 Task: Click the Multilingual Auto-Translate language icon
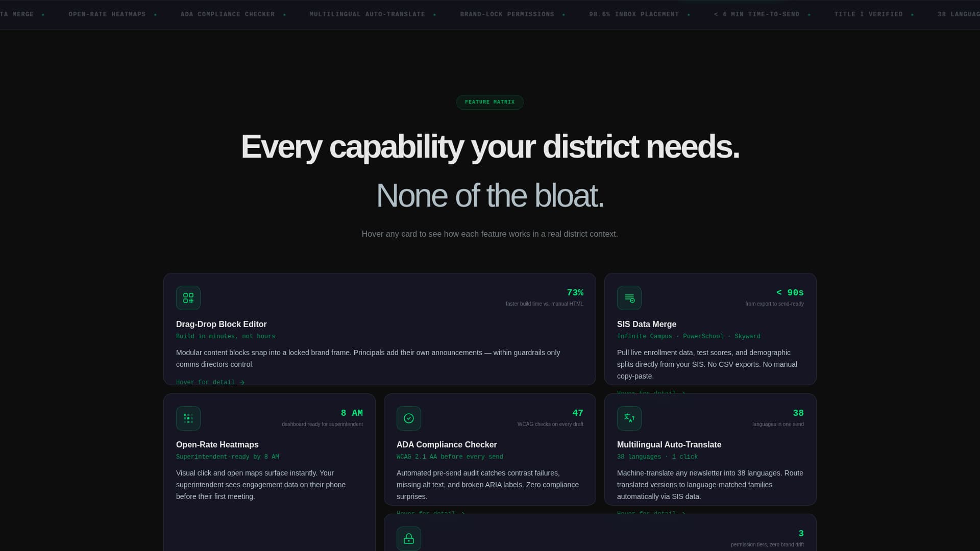tap(629, 418)
